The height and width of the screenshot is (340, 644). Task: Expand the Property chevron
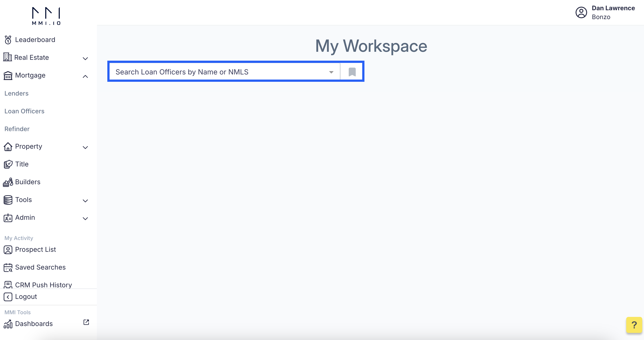pos(85,148)
